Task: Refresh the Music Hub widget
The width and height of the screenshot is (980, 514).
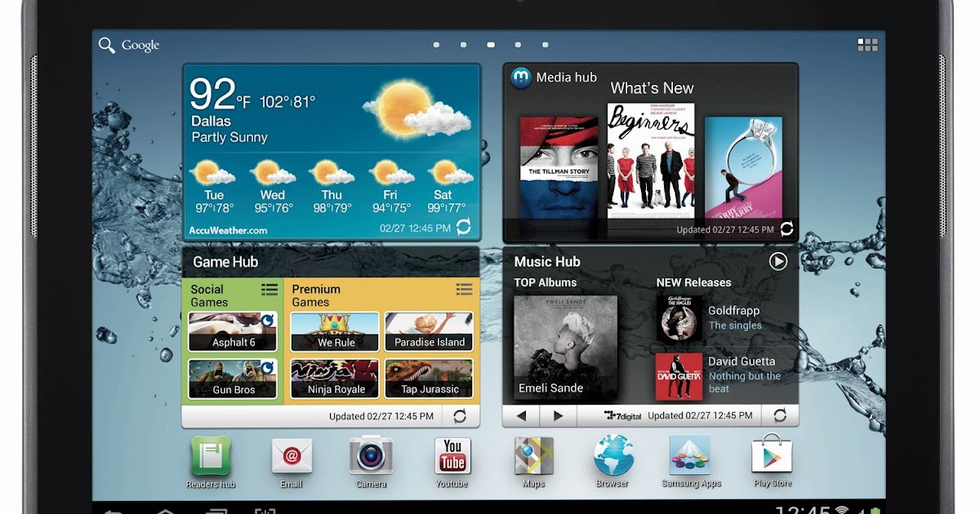Action: click(780, 415)
